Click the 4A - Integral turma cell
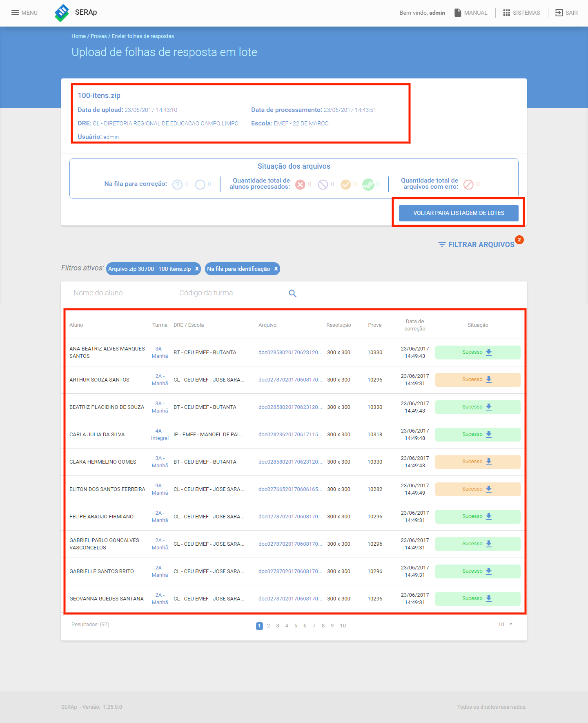The height and width of the screenshot is (723, 588). (x=160, y=435)
